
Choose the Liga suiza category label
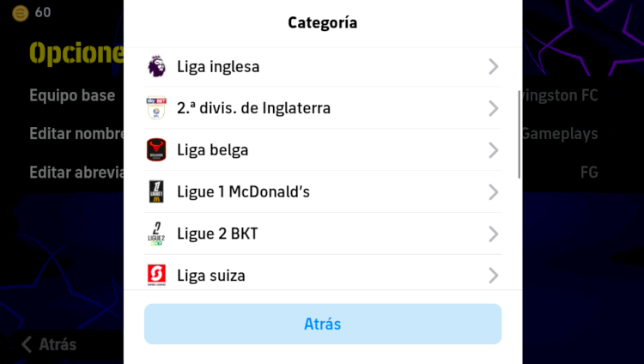click(x=211, y=276)
